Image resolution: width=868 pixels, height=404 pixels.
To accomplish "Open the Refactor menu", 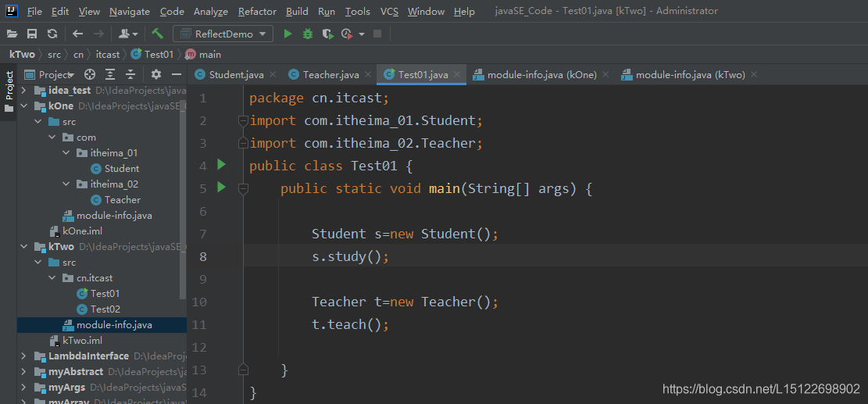I will tap(257, 11).
